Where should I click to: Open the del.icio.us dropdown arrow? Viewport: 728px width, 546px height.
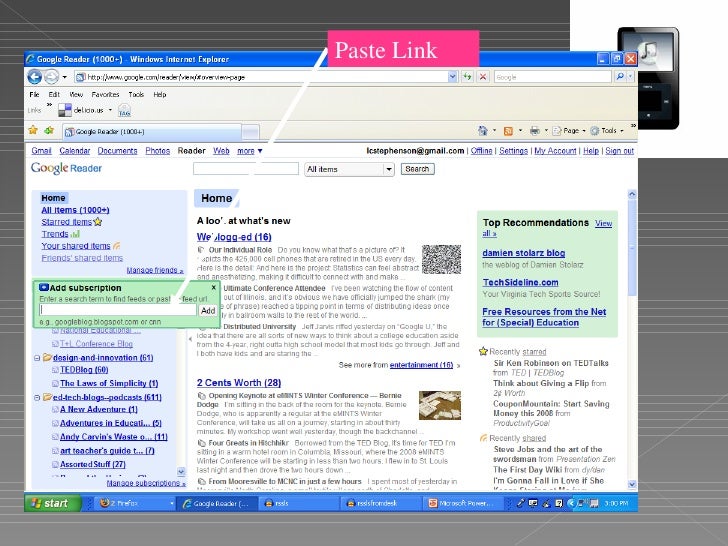point(110,110)
